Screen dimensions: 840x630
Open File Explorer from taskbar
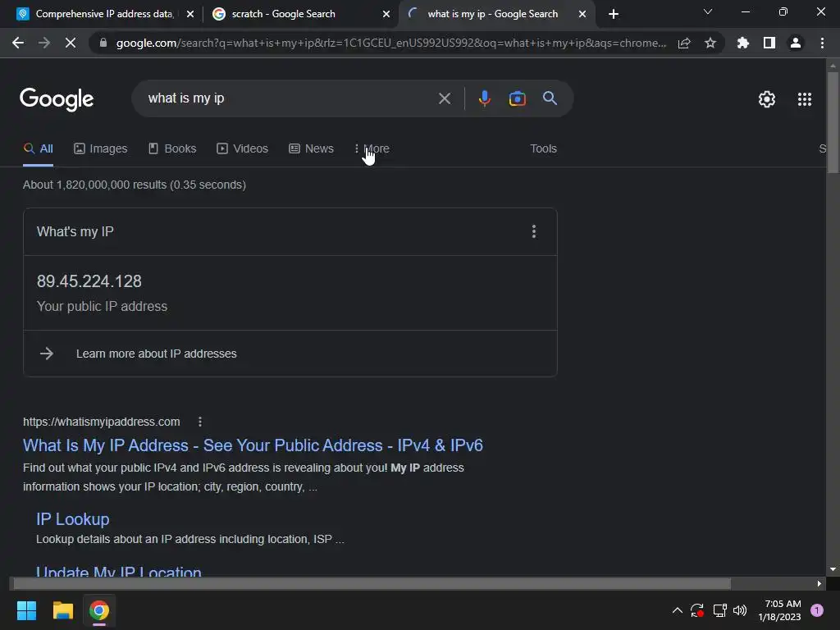[x=62, y=610]
